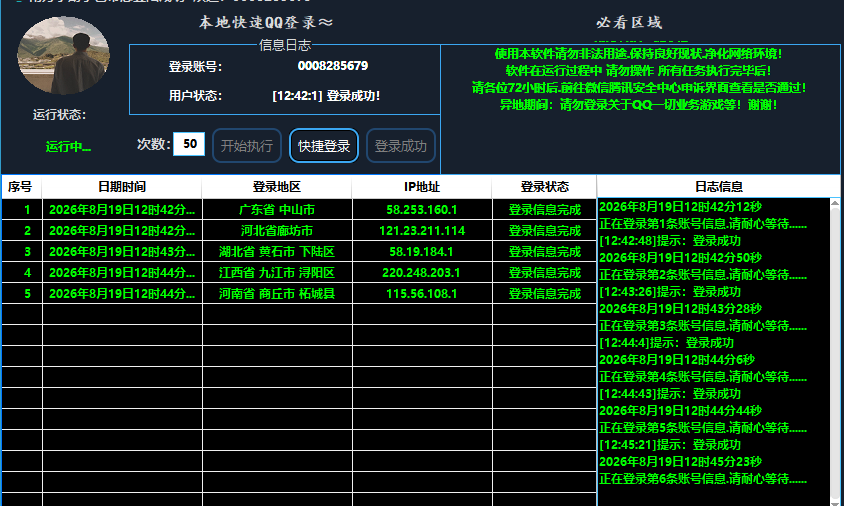Click the 必看区域 heading
844x506 pixels.
(x=629, y=22)
